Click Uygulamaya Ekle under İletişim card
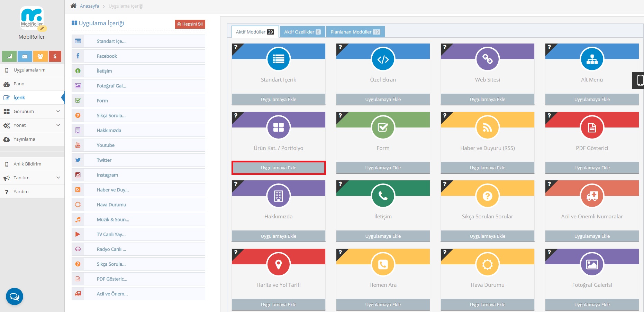The image size is (644, 312). coord(383,236)
